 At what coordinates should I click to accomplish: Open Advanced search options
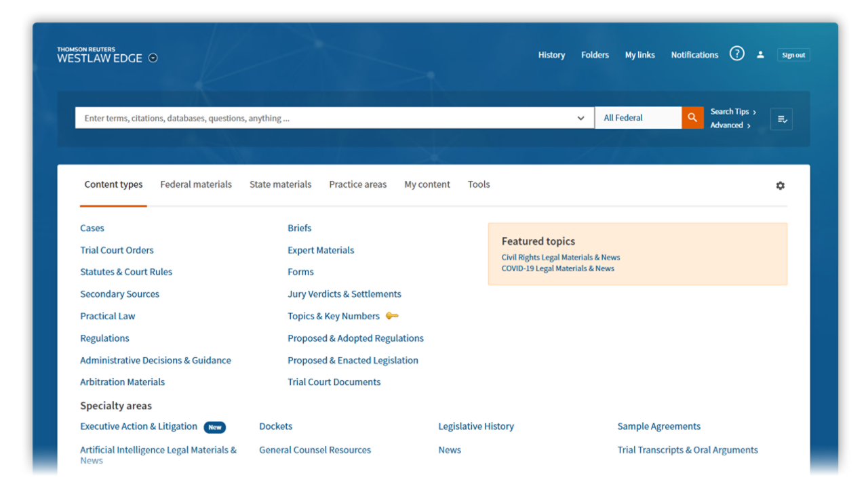[730, 125]
